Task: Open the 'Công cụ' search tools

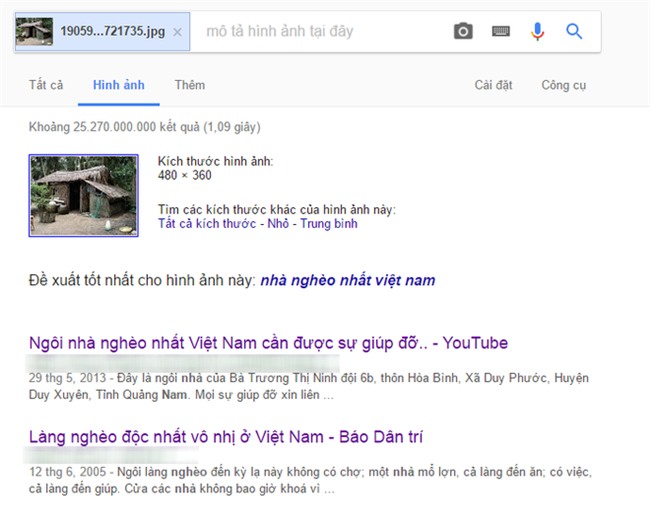Action: (563, 85)
